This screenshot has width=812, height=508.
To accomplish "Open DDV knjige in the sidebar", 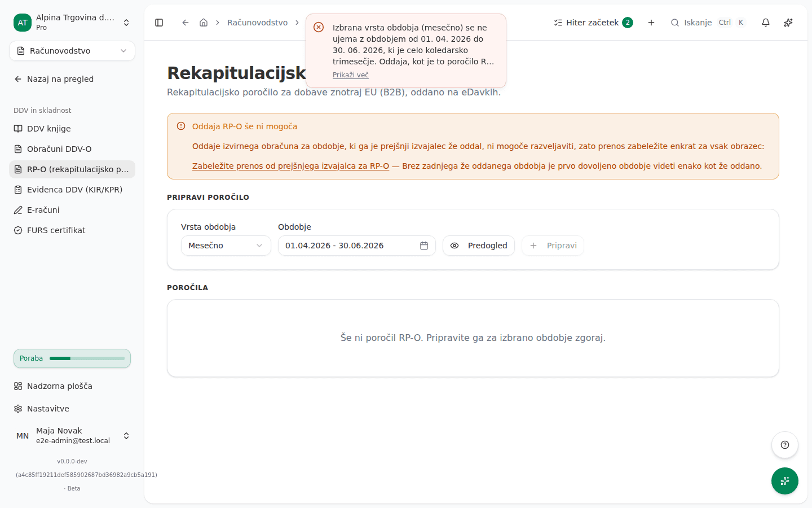I will 72,129.
